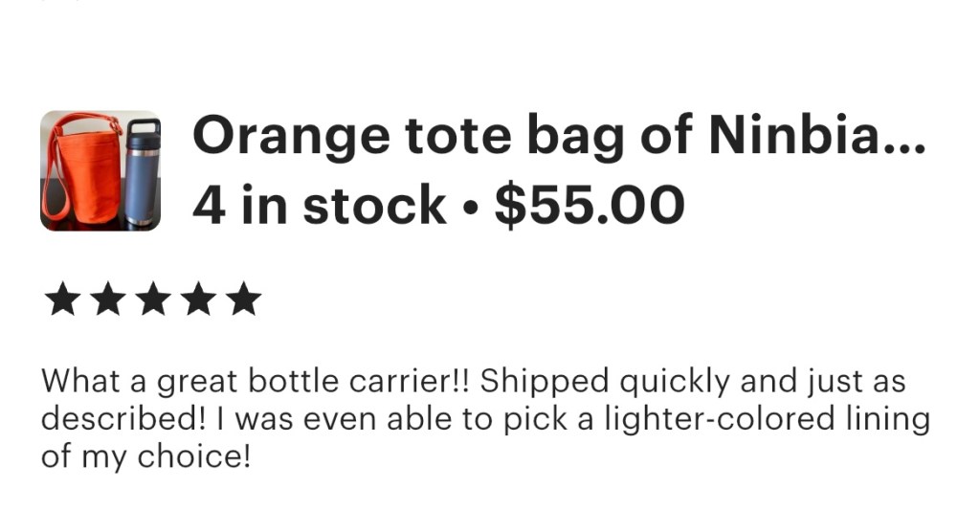This screenshot has width=980, height=510.
Task: Click the fourth rating star
Action: tap(199, 299)
